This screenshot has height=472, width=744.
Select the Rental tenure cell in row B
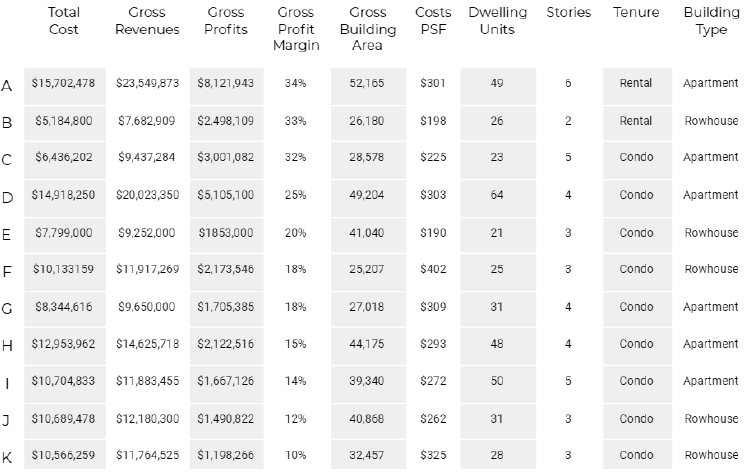pos(636,121)
